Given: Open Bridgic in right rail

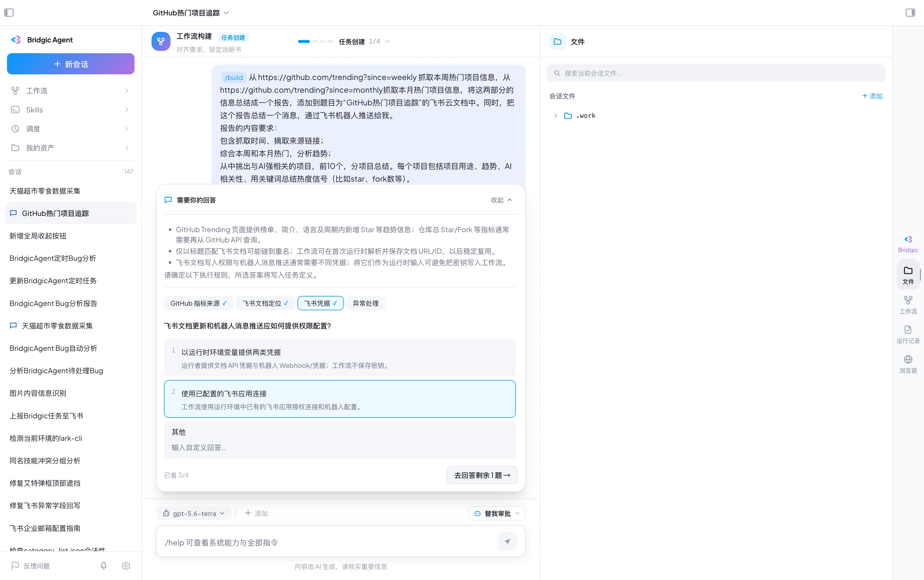Looking at the screenshot, I should tap(908, 244).
